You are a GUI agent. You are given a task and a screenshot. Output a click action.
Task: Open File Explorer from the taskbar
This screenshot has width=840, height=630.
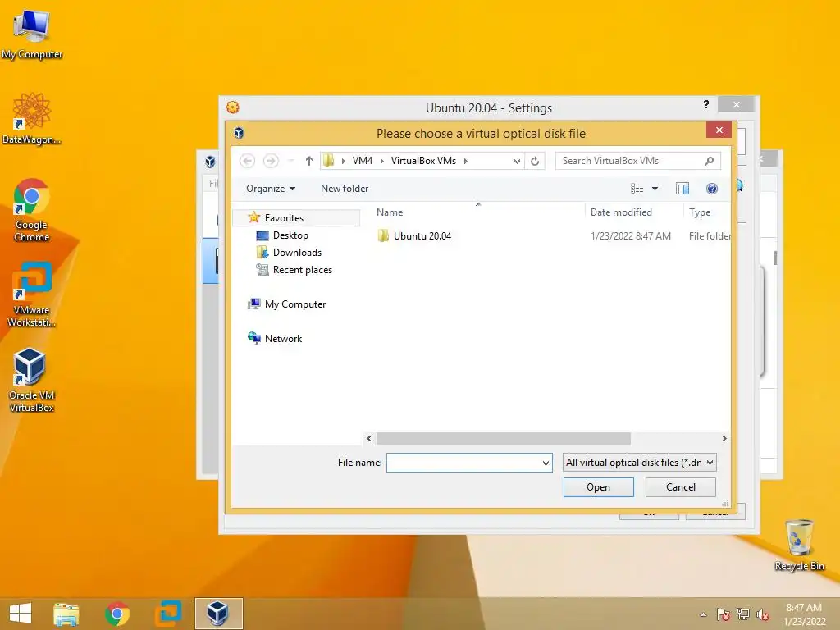coord(66,614)
